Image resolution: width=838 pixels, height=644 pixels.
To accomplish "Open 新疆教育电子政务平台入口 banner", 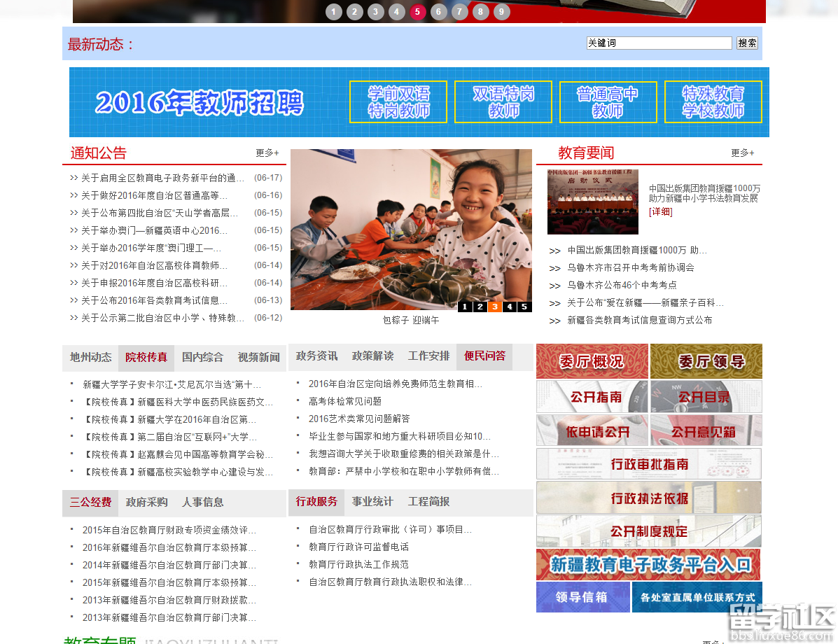I will 648,565.
